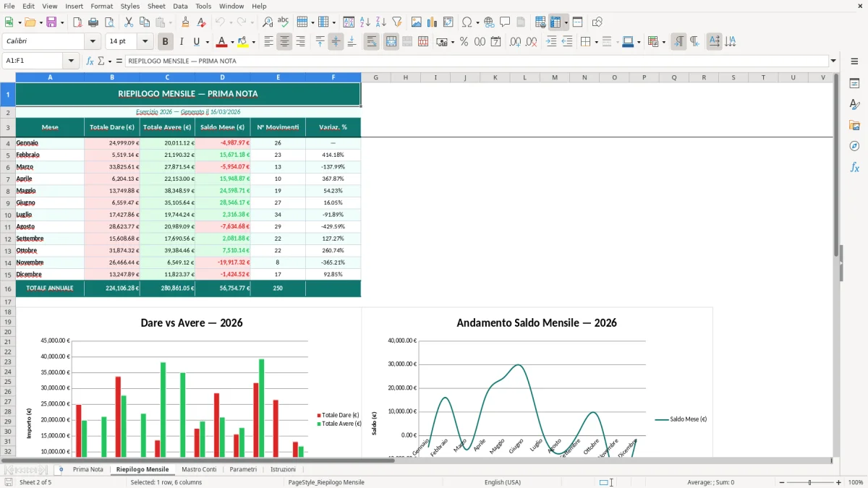This screenshot has width=868, height=488.
Task: Select row header 16
Action: pos(8,288)
